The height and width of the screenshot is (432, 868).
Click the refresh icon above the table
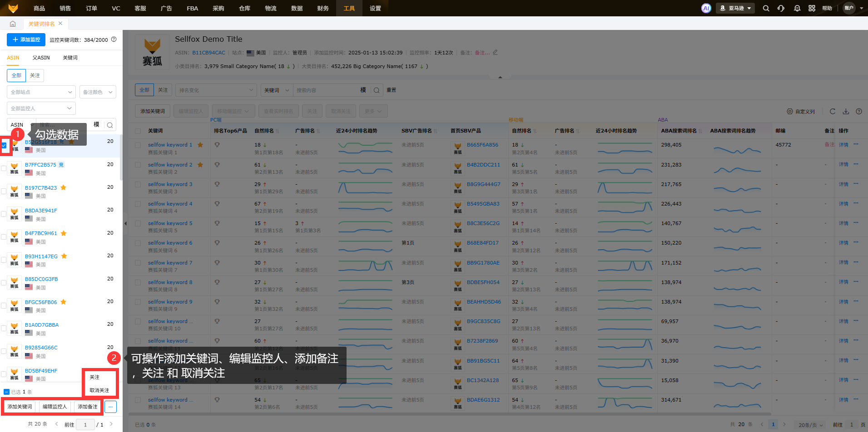pos(832,111)
